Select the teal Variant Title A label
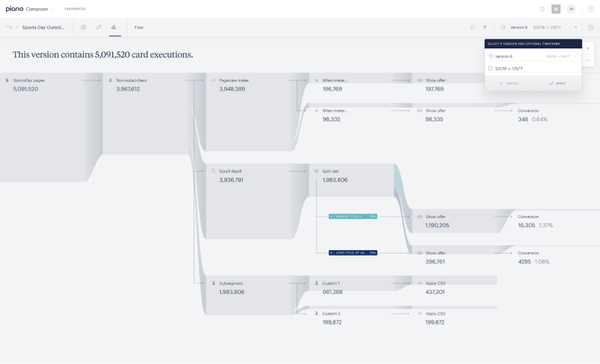600x364 pixels. click(352, 216)
